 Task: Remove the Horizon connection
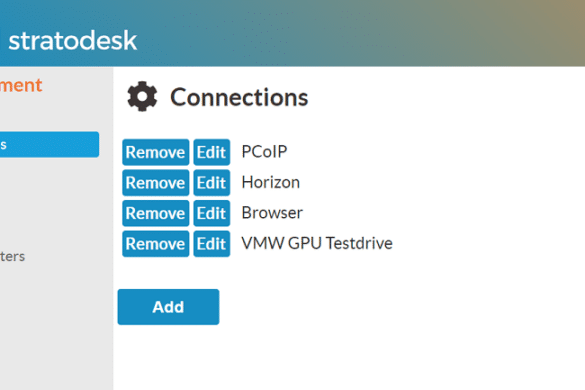pyautogui.click(x=156, y=183)
